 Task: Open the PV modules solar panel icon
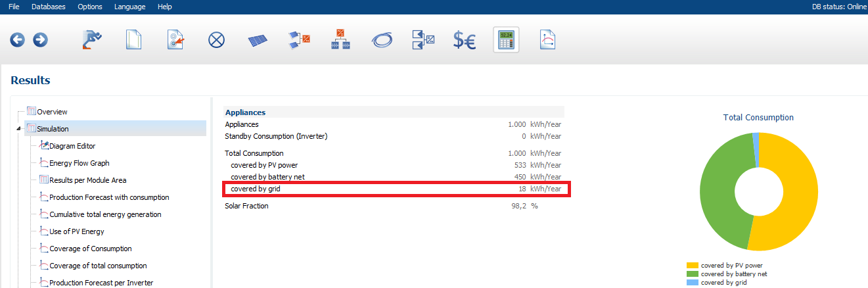[258, 40]
